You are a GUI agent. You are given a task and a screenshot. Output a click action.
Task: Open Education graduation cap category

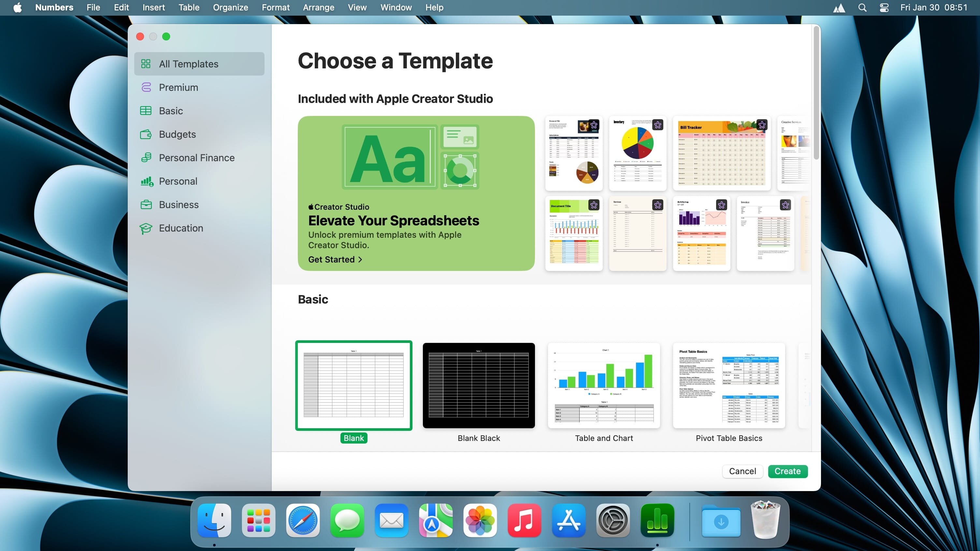146,228
